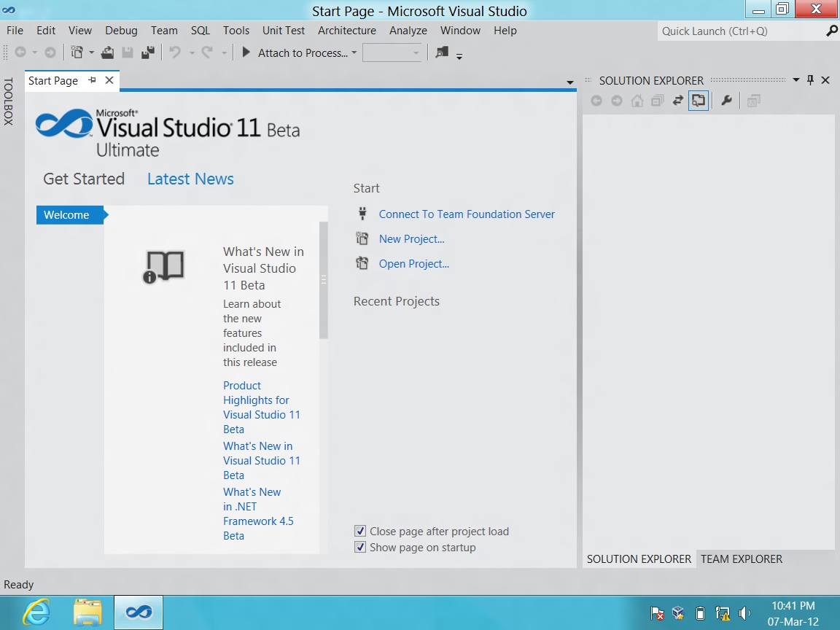This screenshot has width=840, height=630.
Task: Expand the New Project dropdown arrow
Action: coord(92,52)
